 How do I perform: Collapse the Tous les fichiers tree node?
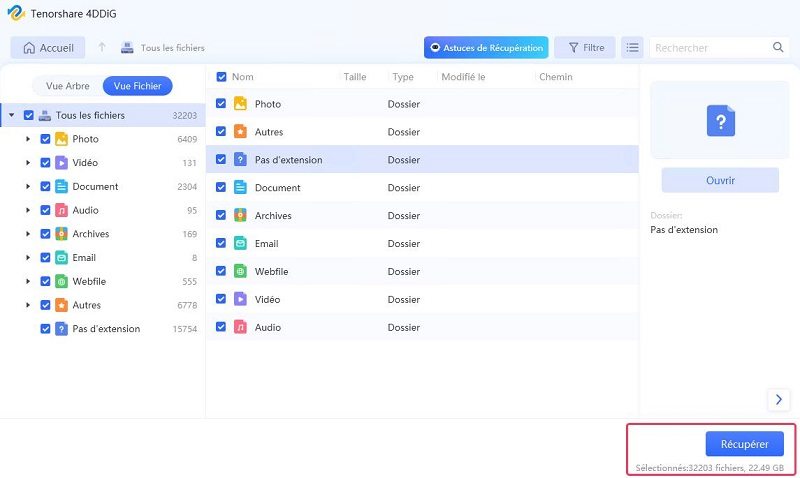point(12,115)
